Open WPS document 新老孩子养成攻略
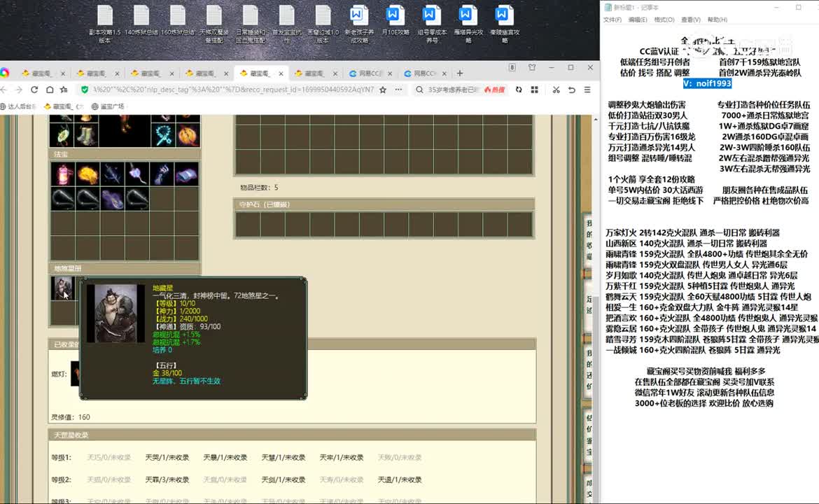This screenshot has width=819, height=504. pos(359,24)
